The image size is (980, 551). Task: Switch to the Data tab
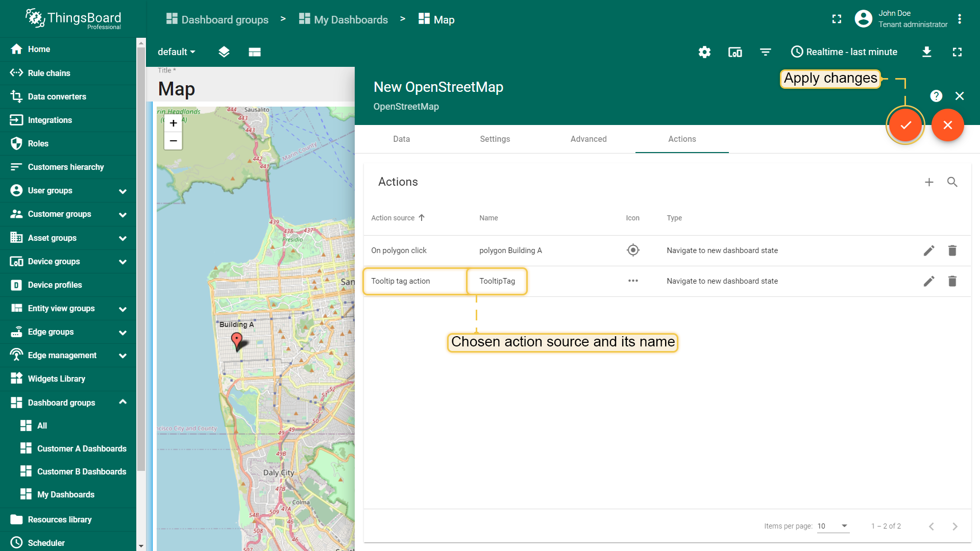pyautogui.click(x=402, y=139)
